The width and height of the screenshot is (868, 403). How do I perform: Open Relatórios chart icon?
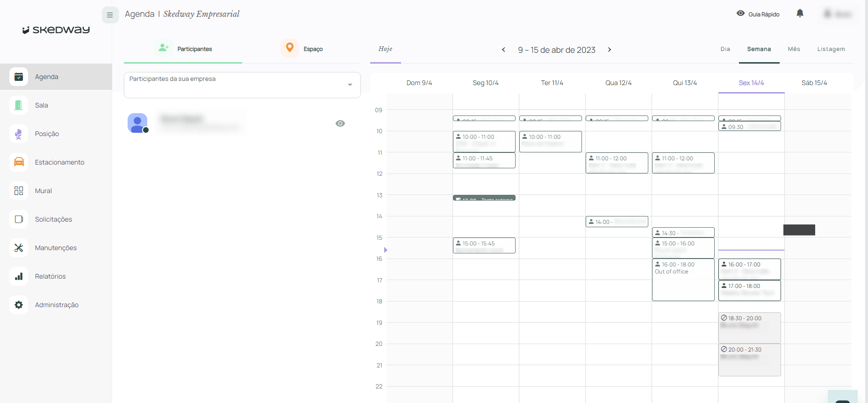tap(19, 276)
